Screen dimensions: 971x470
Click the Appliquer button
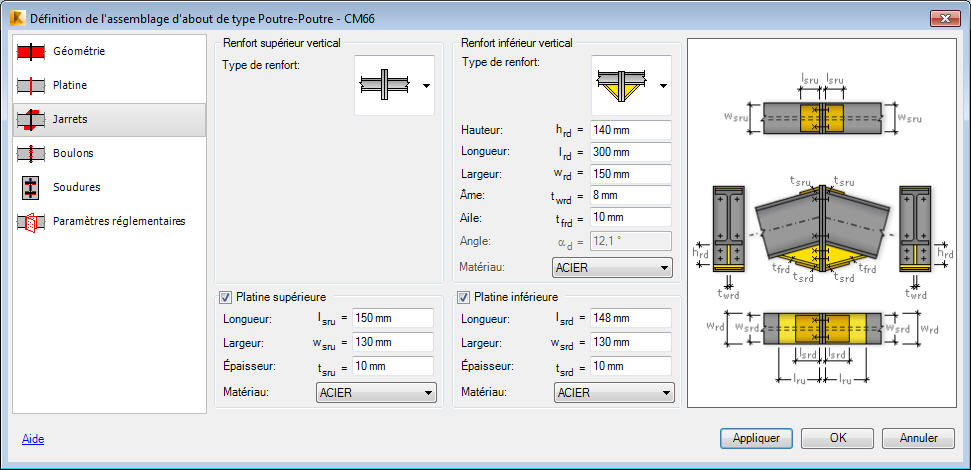click(x=756, y=438)
